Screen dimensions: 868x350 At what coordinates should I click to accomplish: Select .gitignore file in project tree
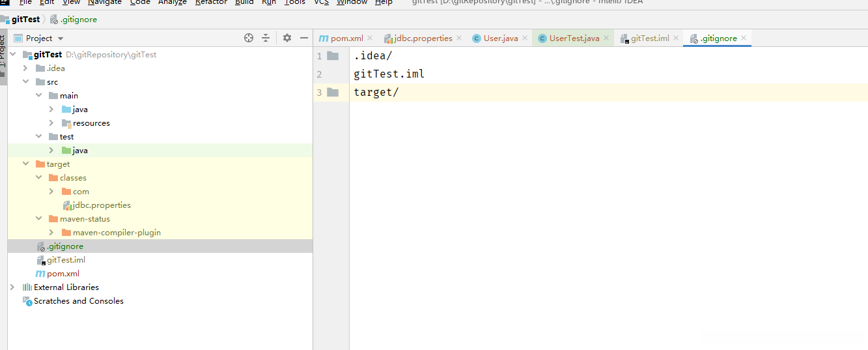click(x=60, y=246)
